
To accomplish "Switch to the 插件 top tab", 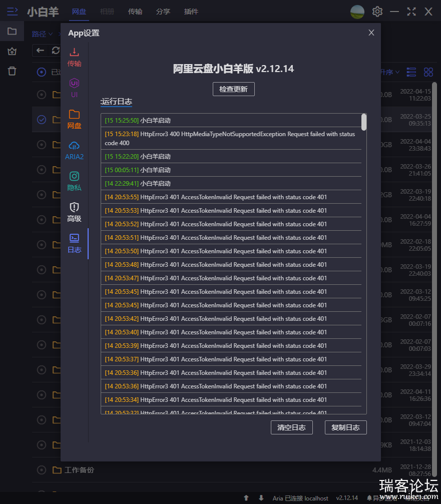I will [x=191, y=12].
